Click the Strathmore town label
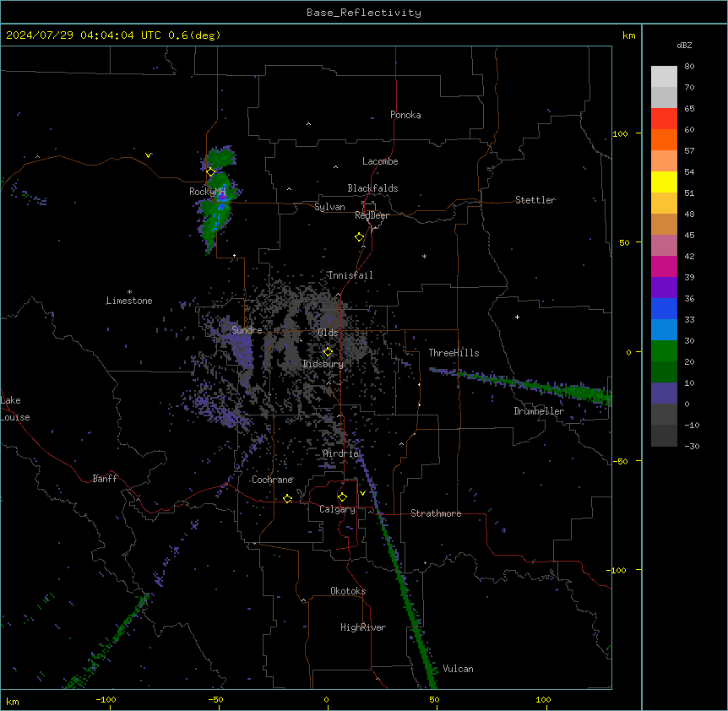The height and width of the screenshot is (711, 728). click(x=436, y=513)
